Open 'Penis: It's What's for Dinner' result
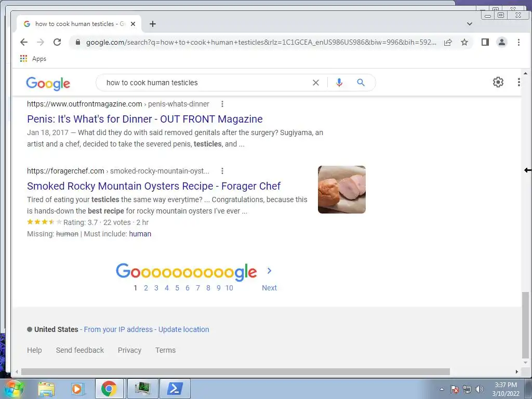The image size is (532, 399). 145,119
